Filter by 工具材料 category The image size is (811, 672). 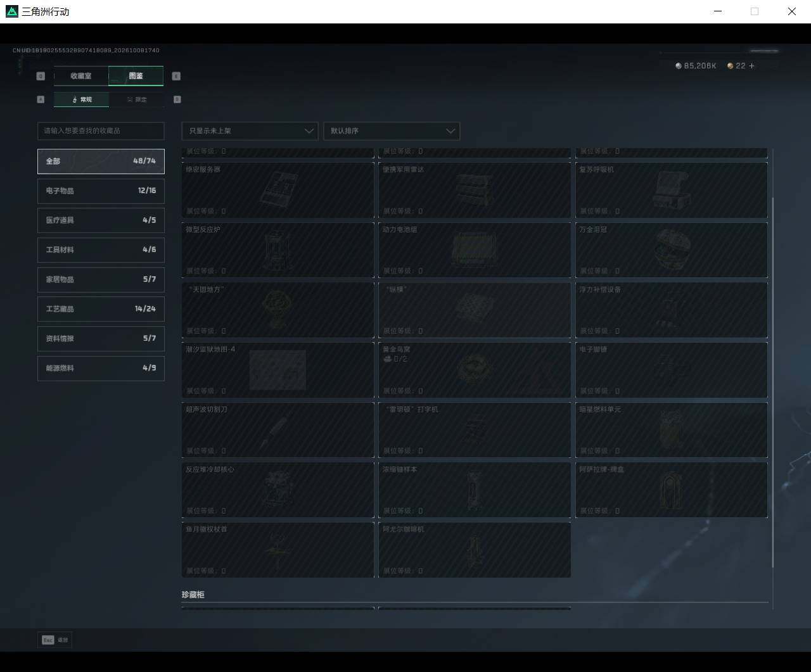101,250
